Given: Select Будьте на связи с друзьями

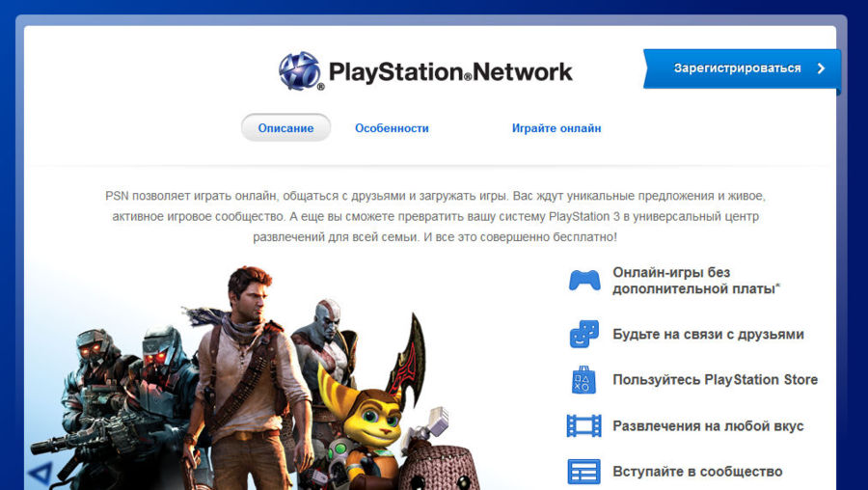Looking at the screenshot, I should click(x=708, y=335).
